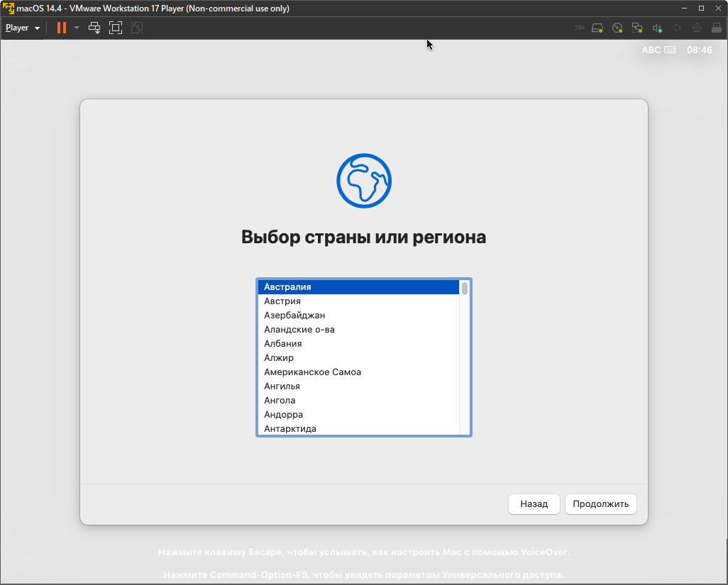Pick Андорра from the country list

click(x=283, y=415)
